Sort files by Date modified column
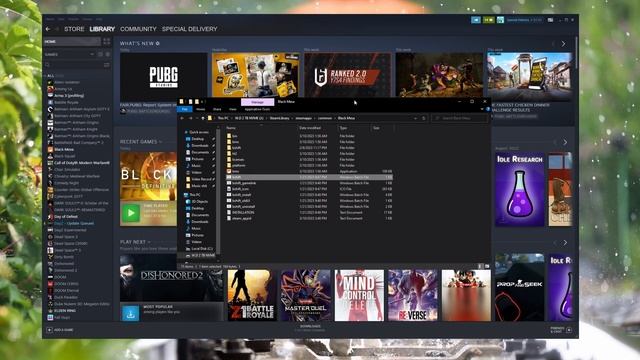Image resolution: width=640 pixels, height=360 pixels. click(x=310, y=128)
